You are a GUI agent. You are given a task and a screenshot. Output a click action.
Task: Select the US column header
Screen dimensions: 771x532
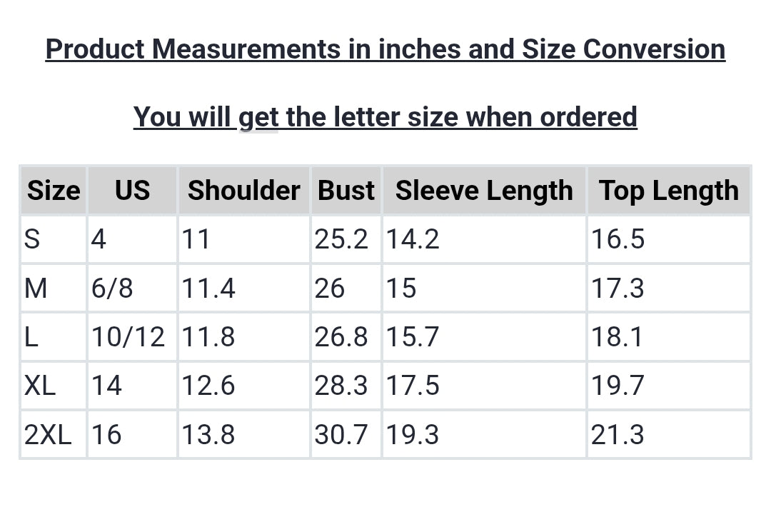tap(132, 191)
